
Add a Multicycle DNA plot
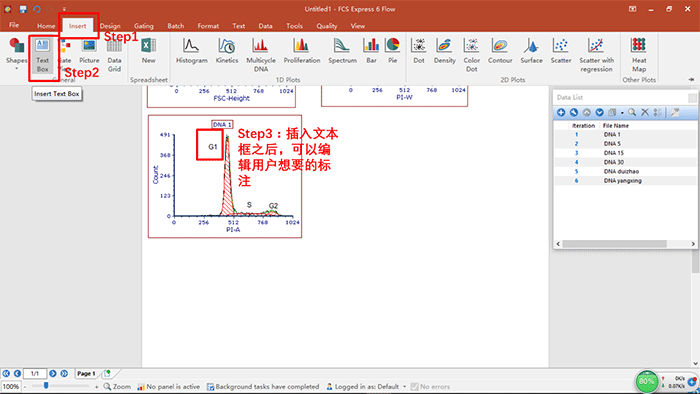(x=261, y=54)
